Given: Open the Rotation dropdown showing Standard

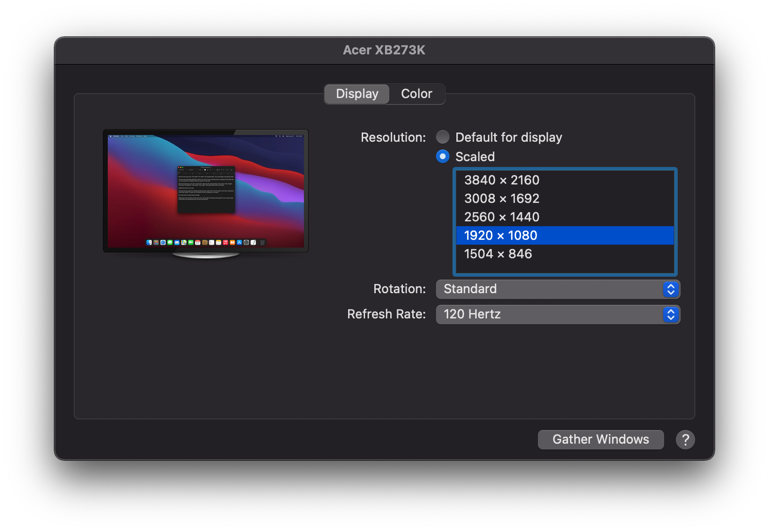Looking at the screenshot, I should click(549, 289).
